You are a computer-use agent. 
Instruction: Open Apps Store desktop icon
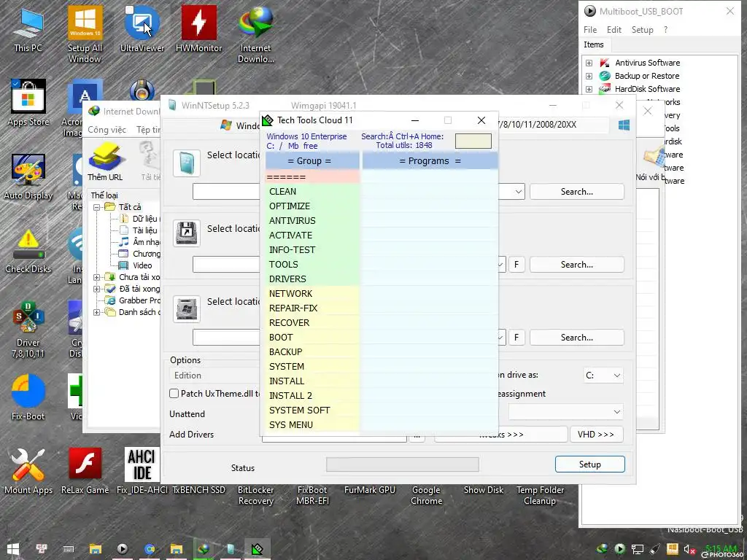(28, 104)
